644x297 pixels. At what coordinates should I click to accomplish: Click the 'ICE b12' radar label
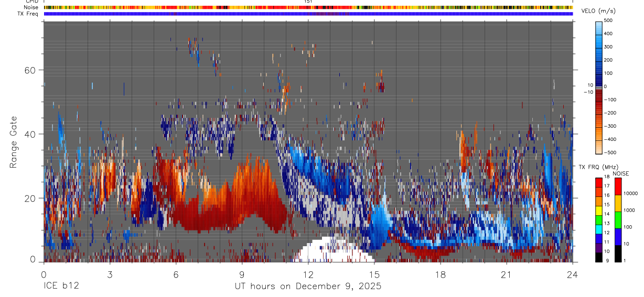[60, 287]
